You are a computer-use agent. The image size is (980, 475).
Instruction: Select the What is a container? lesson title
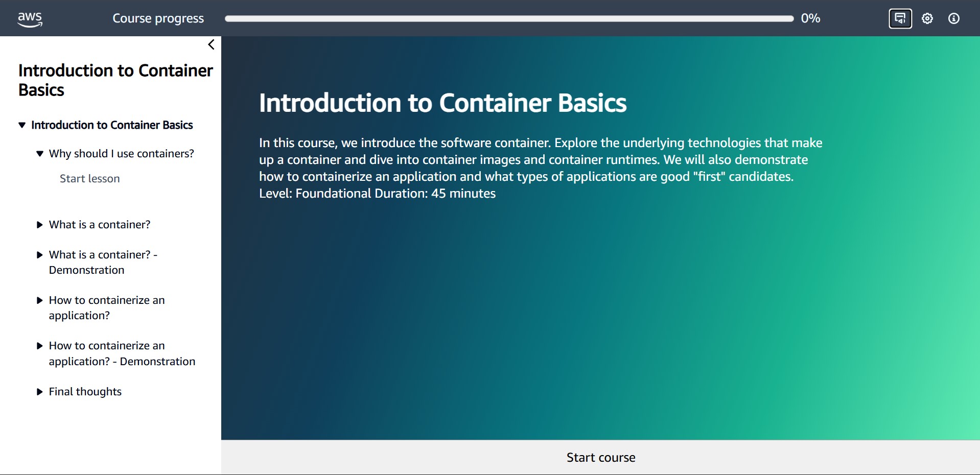(x=100, y=225)
